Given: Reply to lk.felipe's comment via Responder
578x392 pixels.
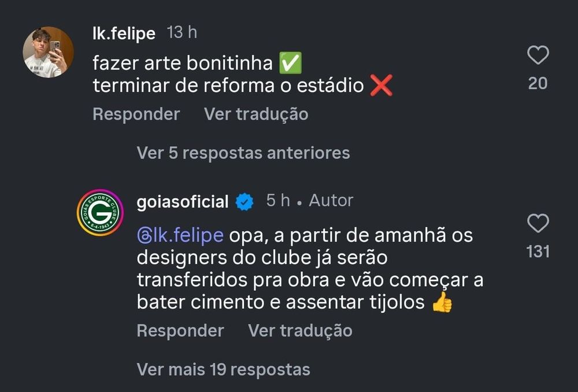Looking at the screenshot, I should tap(136, 114).
